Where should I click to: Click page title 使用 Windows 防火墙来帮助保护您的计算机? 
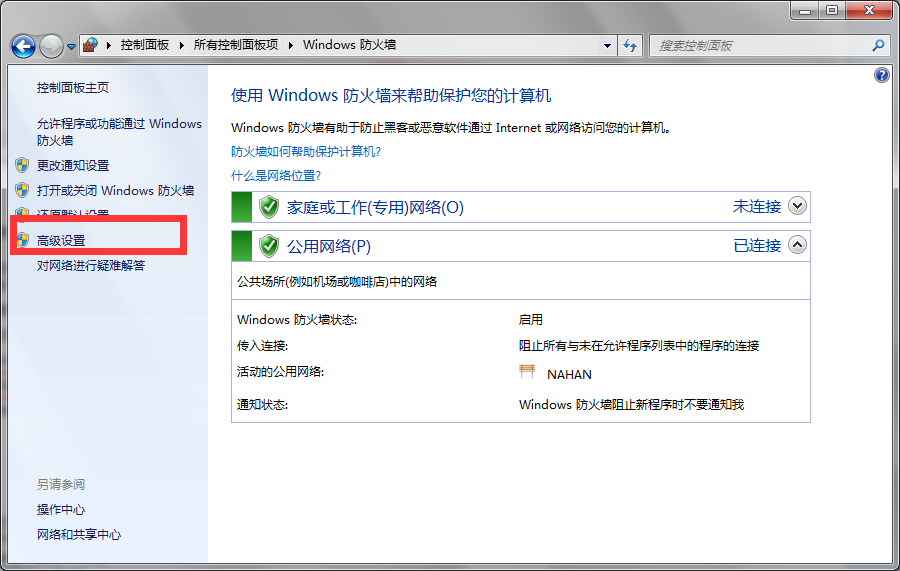(391, 95)
